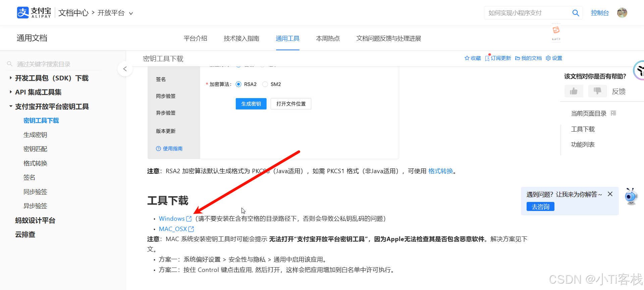Select the SM2 encryption algorithm
The height and width of the screenshot is (290, 644).
pos(265,84)
